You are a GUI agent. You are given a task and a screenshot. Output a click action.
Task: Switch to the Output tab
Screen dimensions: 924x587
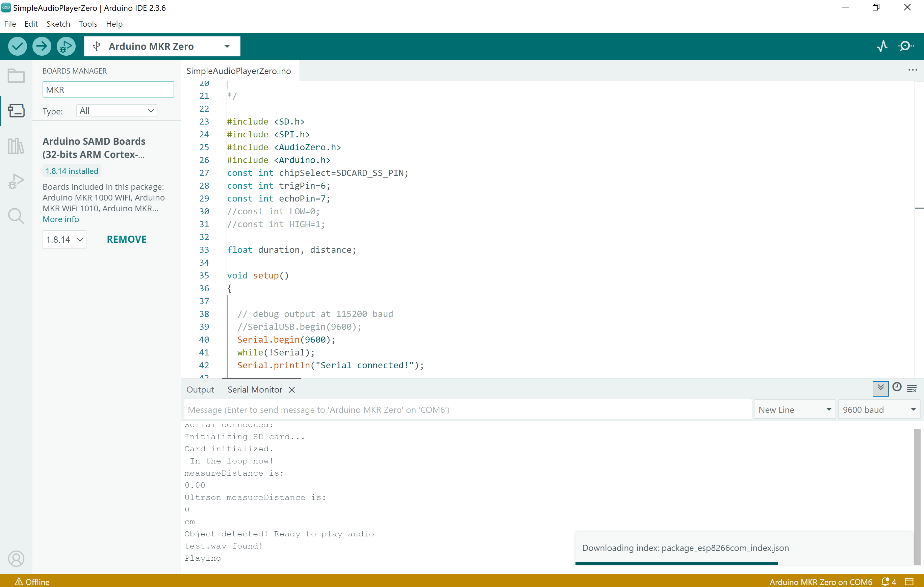tap(200, 390)
